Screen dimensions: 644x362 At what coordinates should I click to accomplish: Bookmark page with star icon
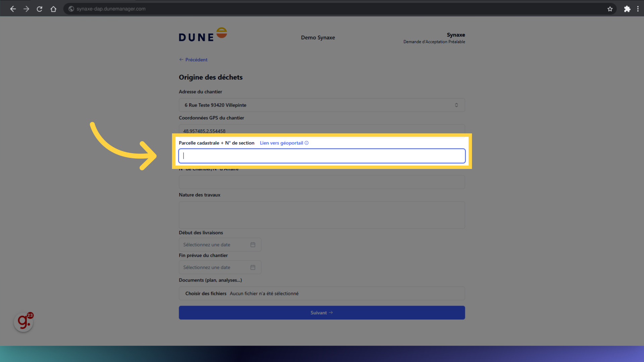pos(610,9)
